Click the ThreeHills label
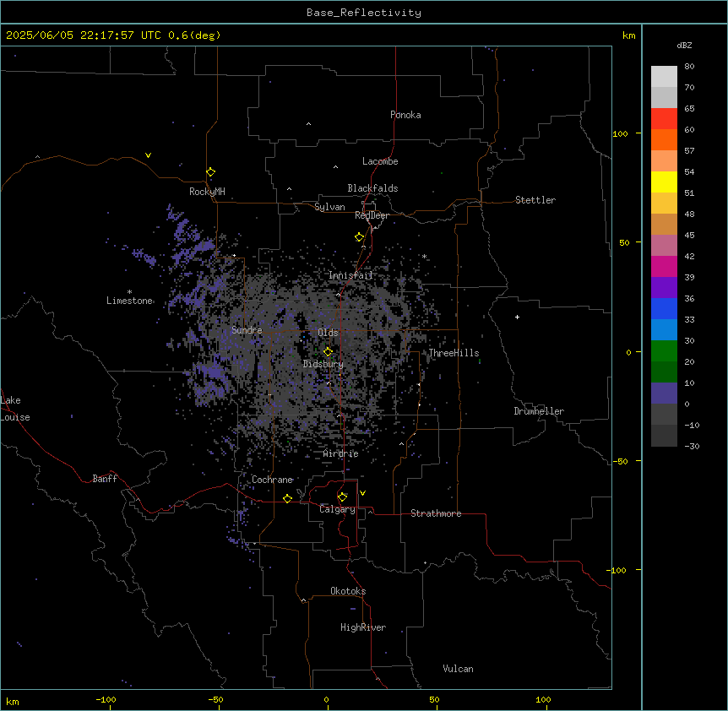Image resolution: width=728 pixels, height=711 pixels. coord(454,353)
